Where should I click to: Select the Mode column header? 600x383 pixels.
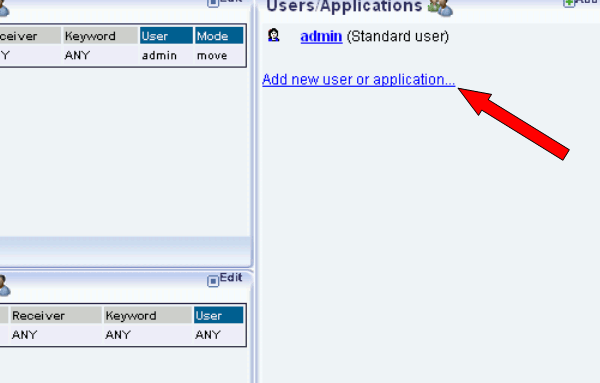(219, 36)
